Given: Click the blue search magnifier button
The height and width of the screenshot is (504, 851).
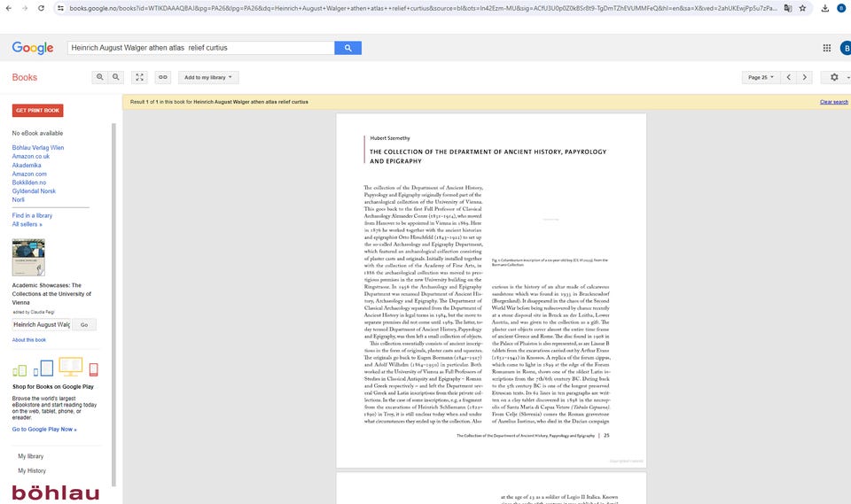Looking at the screenshot, I should (x=347, y=48).
